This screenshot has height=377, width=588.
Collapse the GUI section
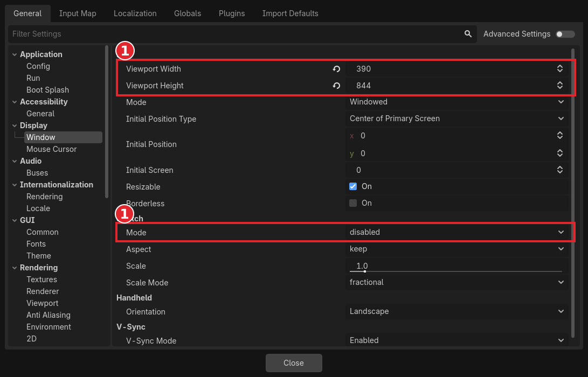[x=14, y=220]
